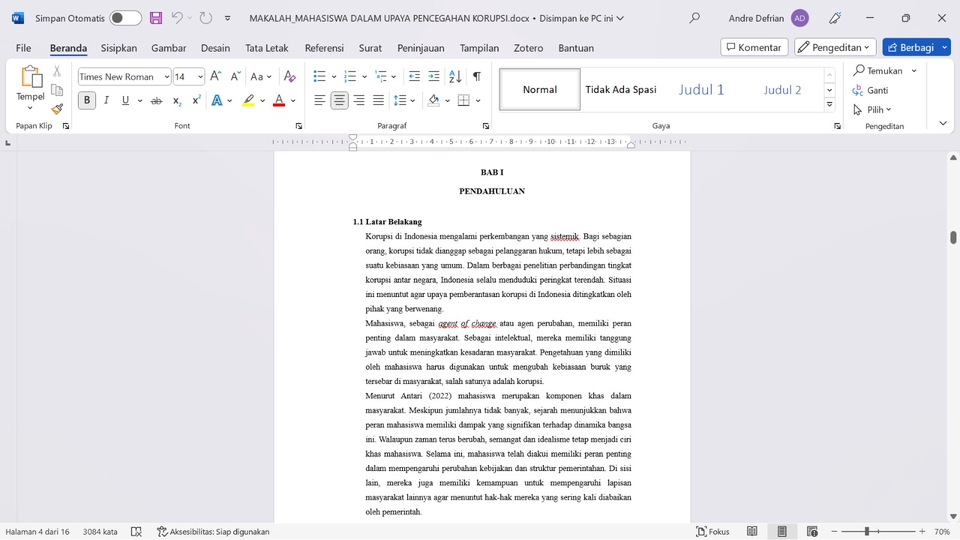
Task: Apply the red font color
Action: (279, 100)
